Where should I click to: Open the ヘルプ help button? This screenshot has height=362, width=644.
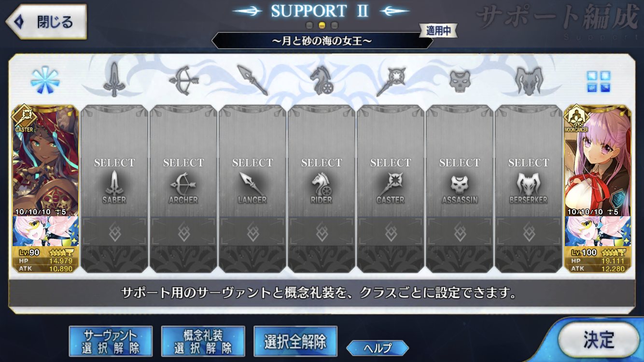[x=378, y=348]
